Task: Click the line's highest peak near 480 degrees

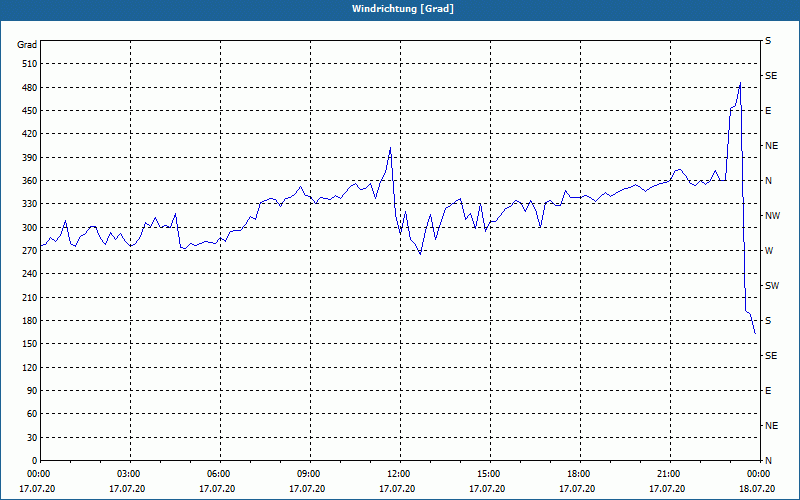Action: [x=740, y=83]
